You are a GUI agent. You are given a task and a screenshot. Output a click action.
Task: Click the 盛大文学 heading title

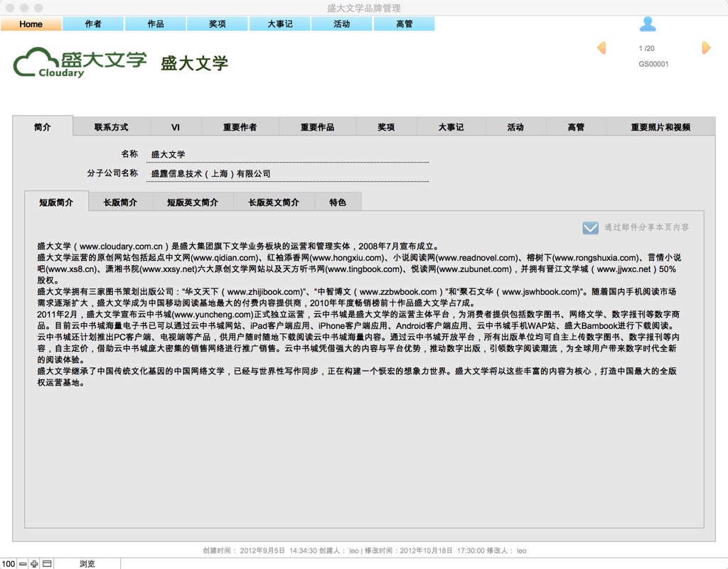pos(195,63)
